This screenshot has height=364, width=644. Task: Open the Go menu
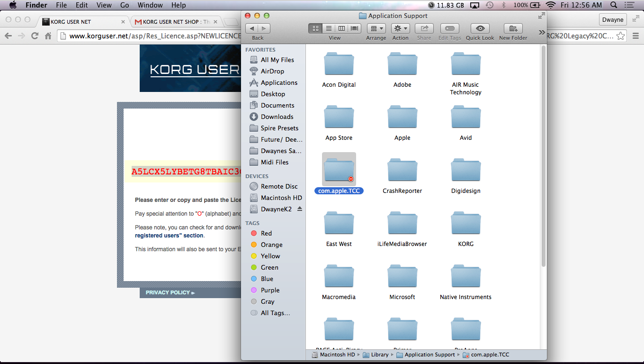[125, 5]
